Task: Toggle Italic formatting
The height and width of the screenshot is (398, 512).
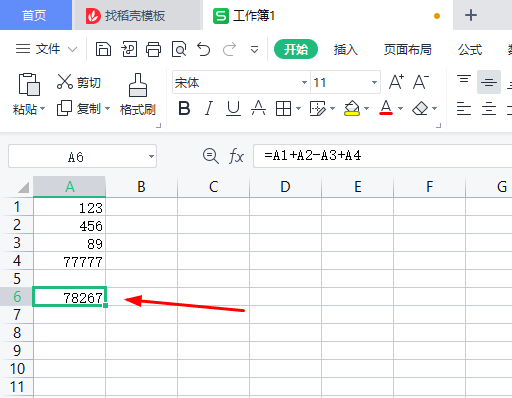Action: tap(209, 108)
